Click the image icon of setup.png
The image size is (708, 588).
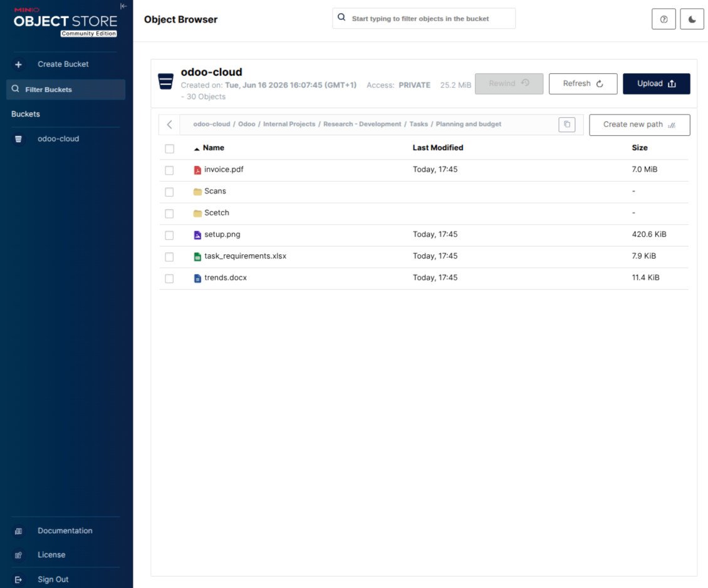[197, 235]
